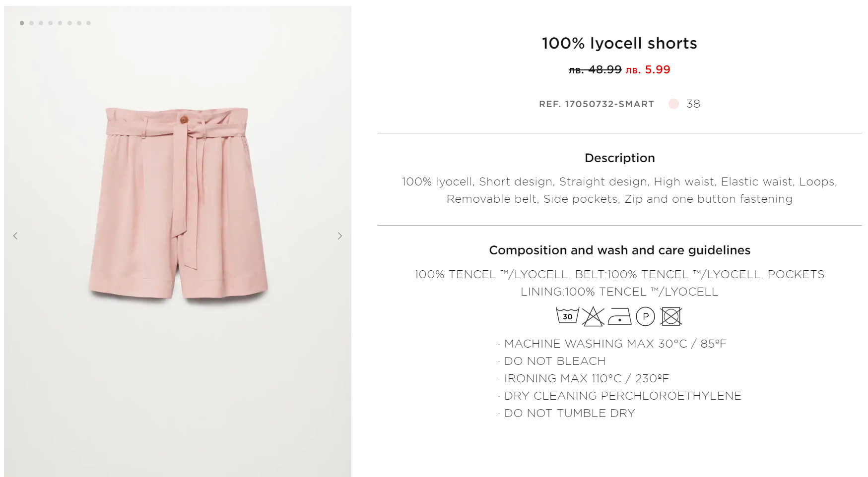Show the next product photo with right arrow
Viewport: 868px width, 477px height.
340,236
